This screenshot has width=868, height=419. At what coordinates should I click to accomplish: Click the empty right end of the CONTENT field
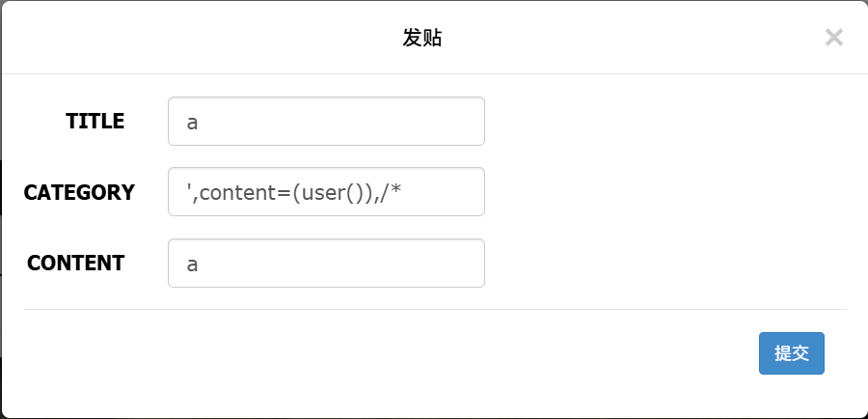pos(453,263)
